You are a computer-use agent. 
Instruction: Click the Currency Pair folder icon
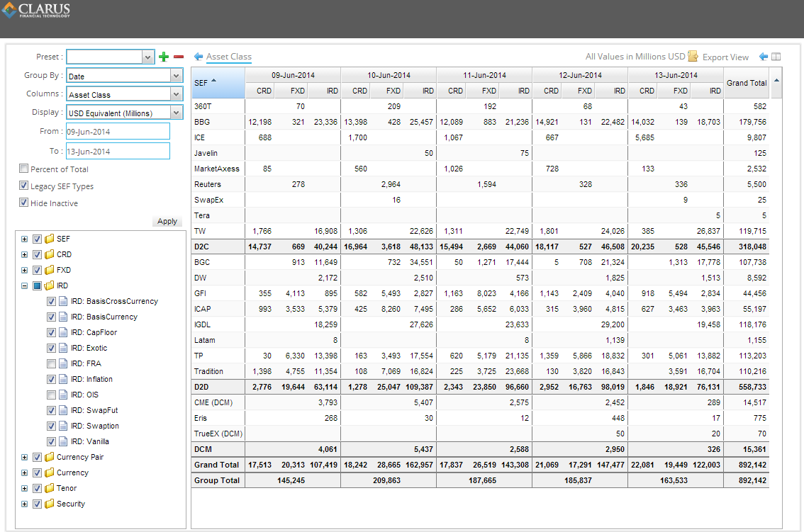(x=49, y=457)
